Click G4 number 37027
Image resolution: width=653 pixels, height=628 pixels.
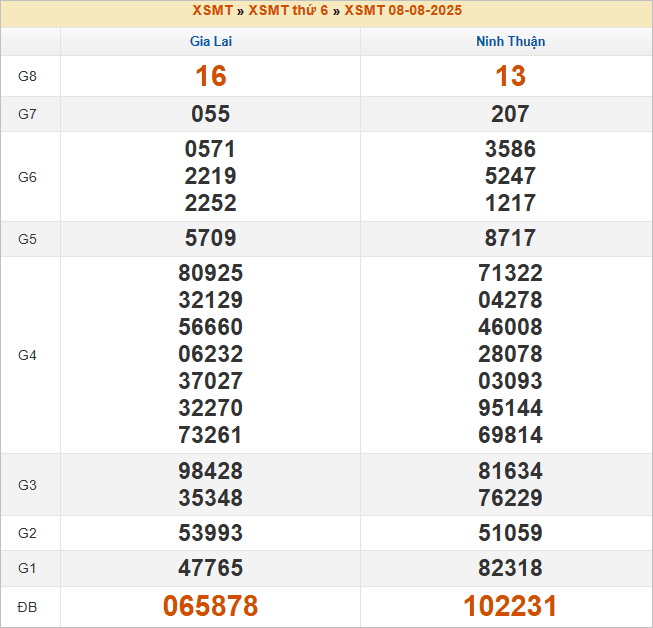(x=211, y=381)
